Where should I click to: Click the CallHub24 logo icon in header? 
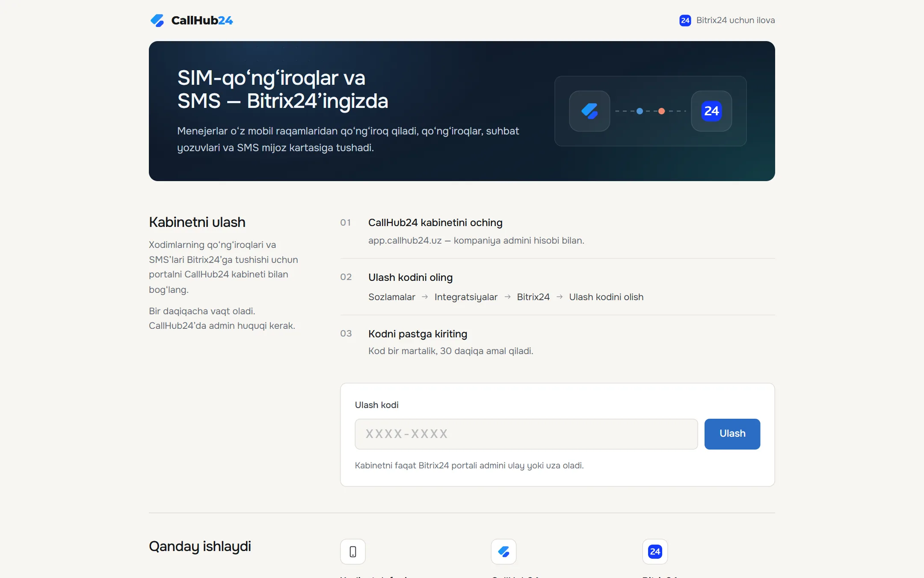click(157, 21)
